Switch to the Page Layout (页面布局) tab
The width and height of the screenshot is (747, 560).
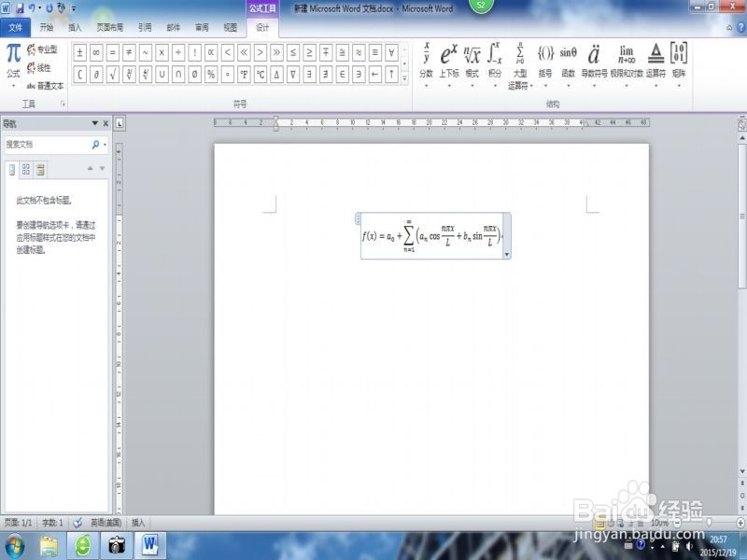click(x=110, y=28)
